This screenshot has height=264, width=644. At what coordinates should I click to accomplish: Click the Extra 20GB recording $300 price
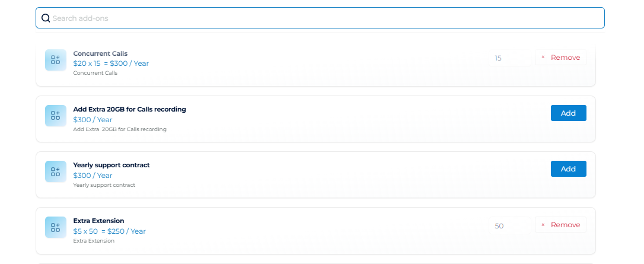tap(93, 120)
